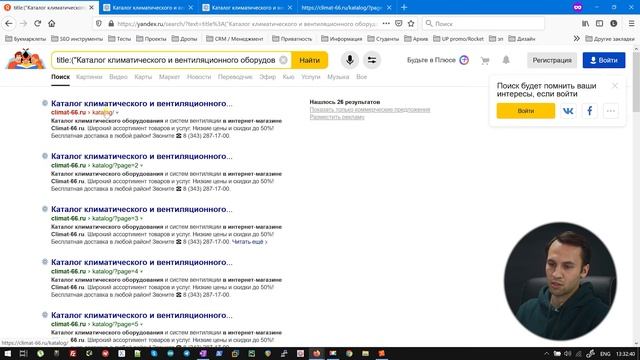Click the ENG language indicator
This screenshot has width=640, height=360.
[x=605, y=354]
